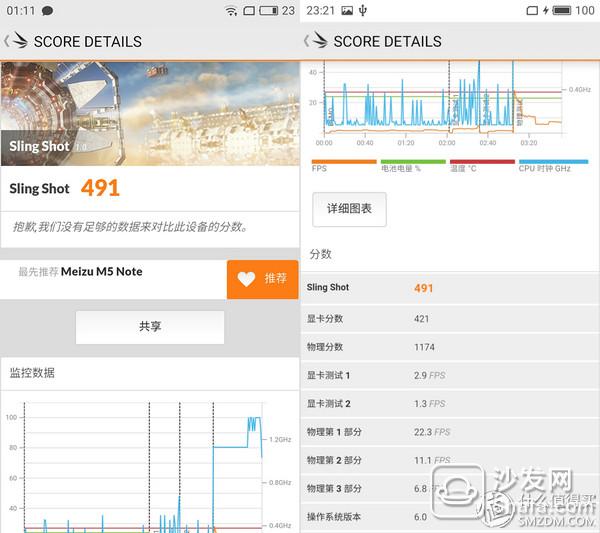
Task: Tap the 共享 share button
Action: [x=150, y=327]
